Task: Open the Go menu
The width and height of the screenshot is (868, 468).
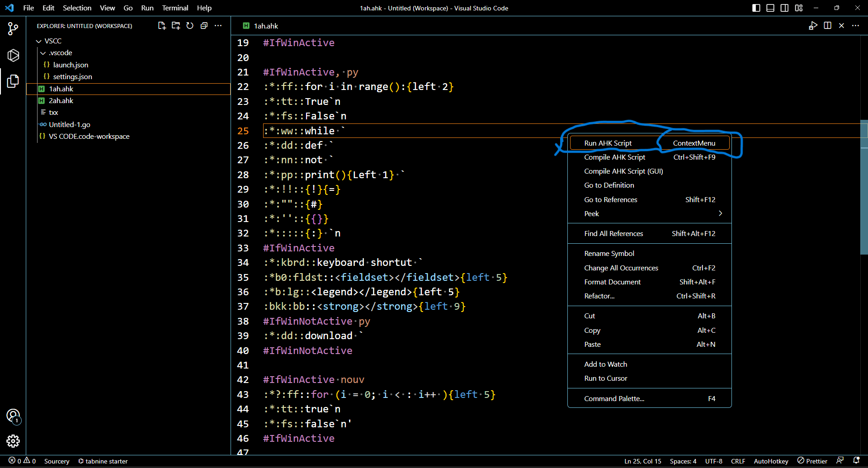Action: 128,8
